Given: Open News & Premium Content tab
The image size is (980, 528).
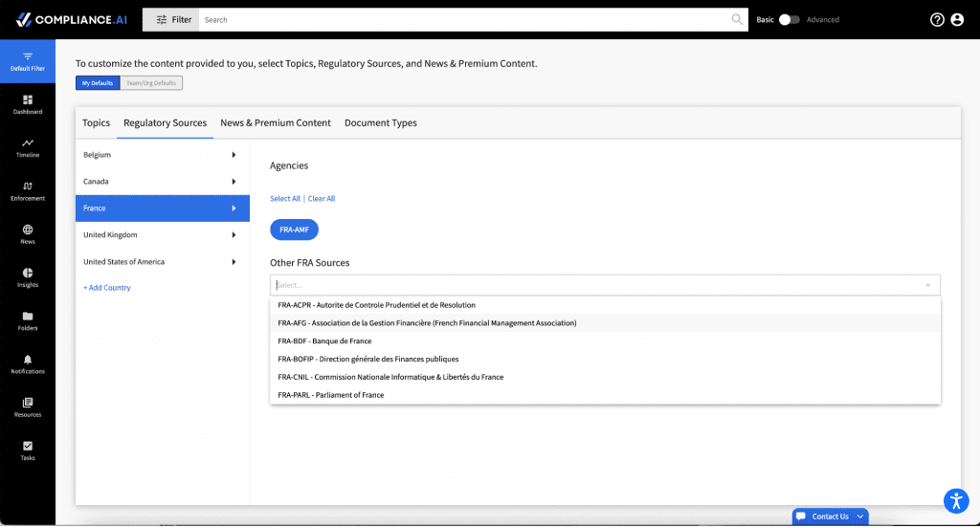Looking at the screenshot, I should 276,123.
